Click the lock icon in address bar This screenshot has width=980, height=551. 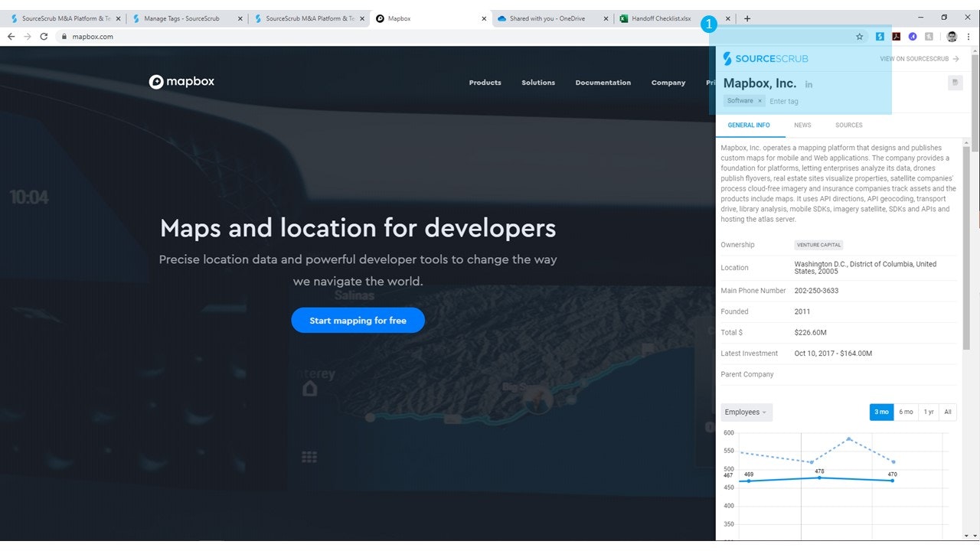64,36
